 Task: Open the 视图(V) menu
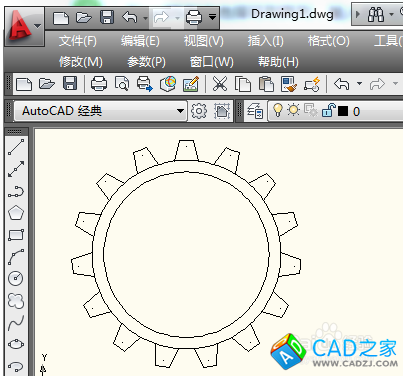click(x=204, y=41)
